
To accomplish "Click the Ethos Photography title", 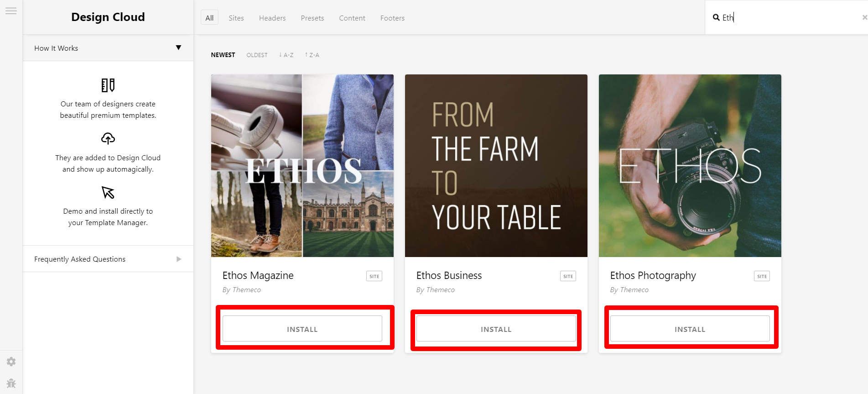I will (653, 276).
